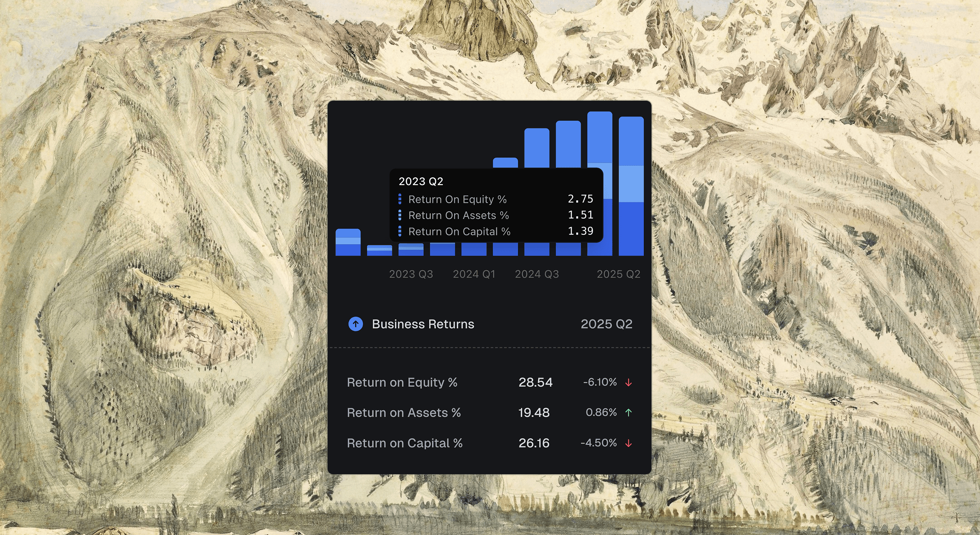980x535 pixels.
Task: Click the legend marker beside Return On Assets tooltip
Action: point(400,215)
